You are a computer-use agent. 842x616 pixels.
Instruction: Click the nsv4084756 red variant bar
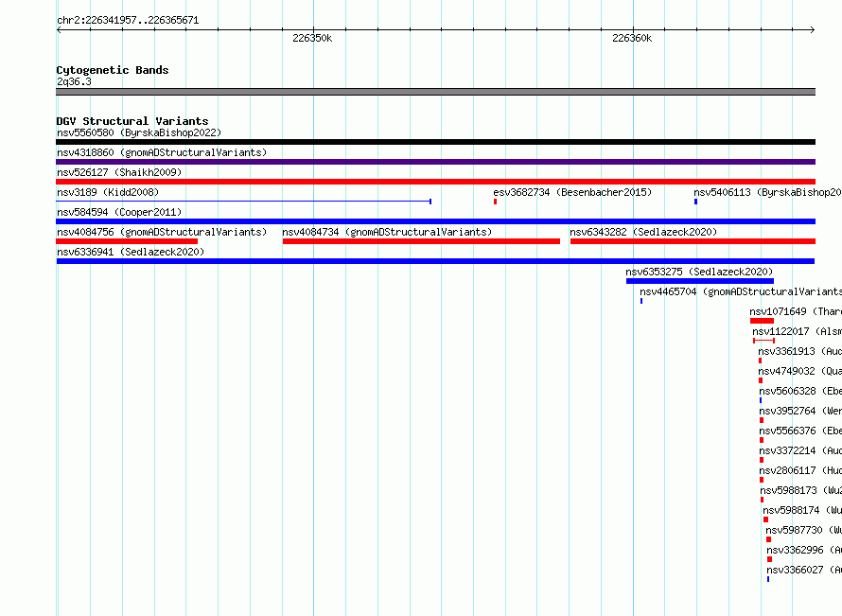point(127,241)
